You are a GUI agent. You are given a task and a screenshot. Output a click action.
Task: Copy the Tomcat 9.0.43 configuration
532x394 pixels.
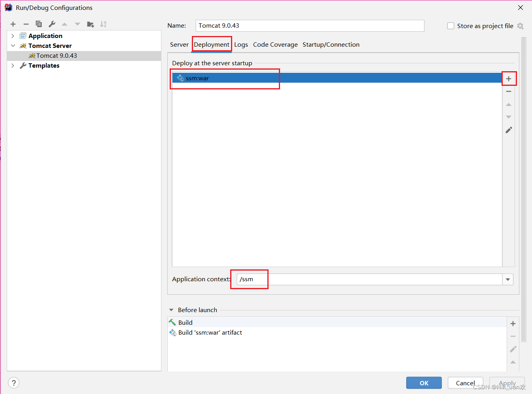pos(39,24)
